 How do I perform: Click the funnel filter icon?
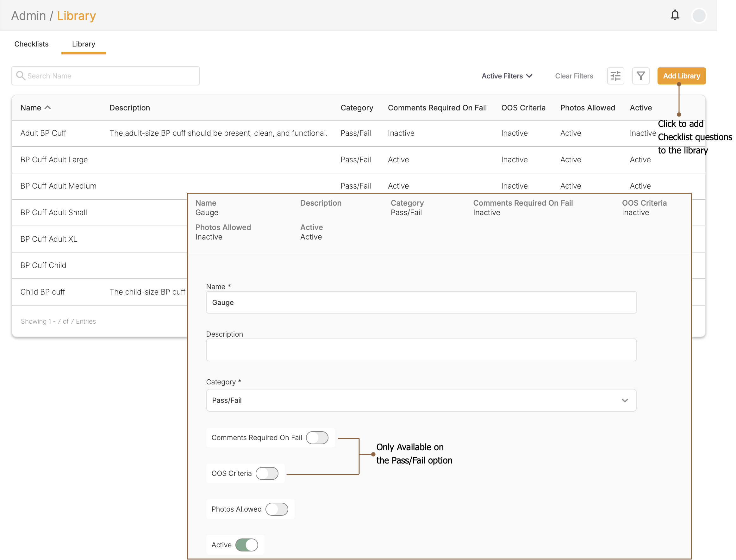click(x=640, y=76)
